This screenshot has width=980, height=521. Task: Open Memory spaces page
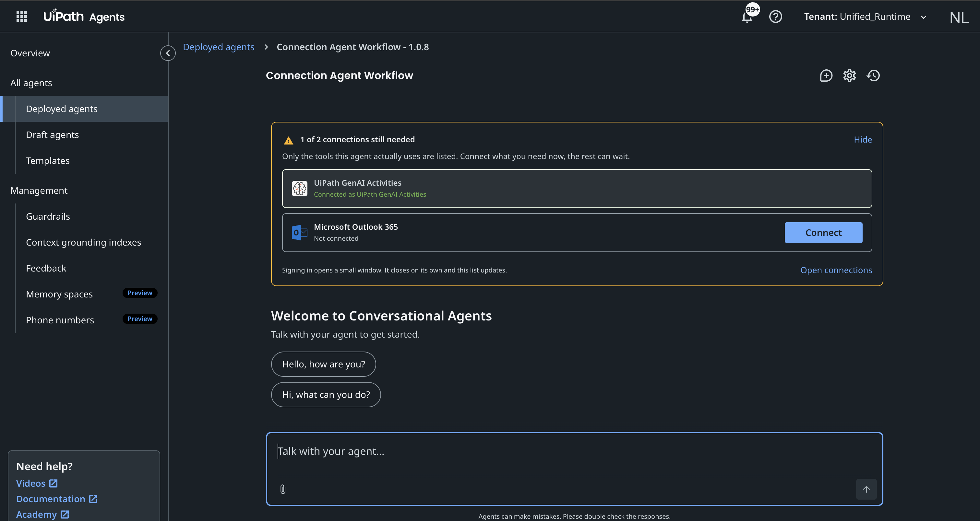pos(59,294)
